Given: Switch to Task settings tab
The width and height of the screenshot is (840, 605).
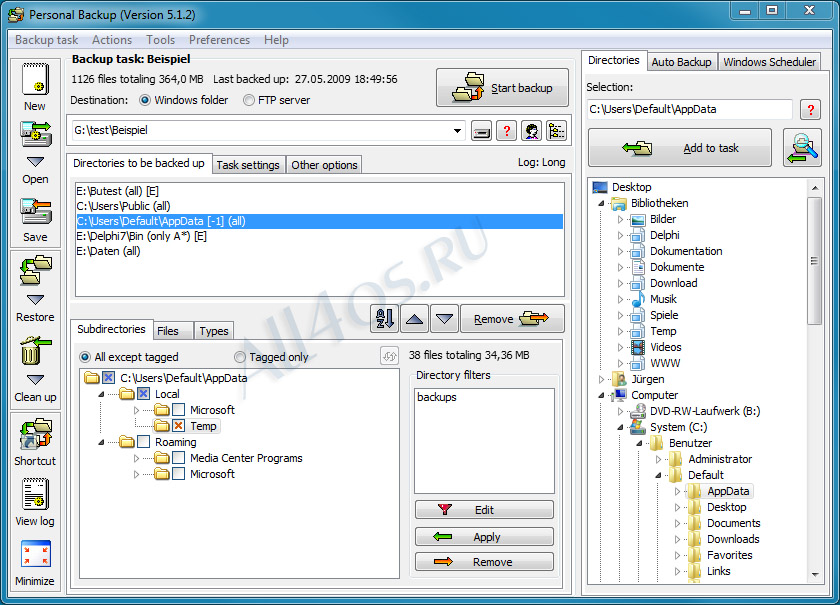Looking at the screenshot, I should click(x=248, y=165).
